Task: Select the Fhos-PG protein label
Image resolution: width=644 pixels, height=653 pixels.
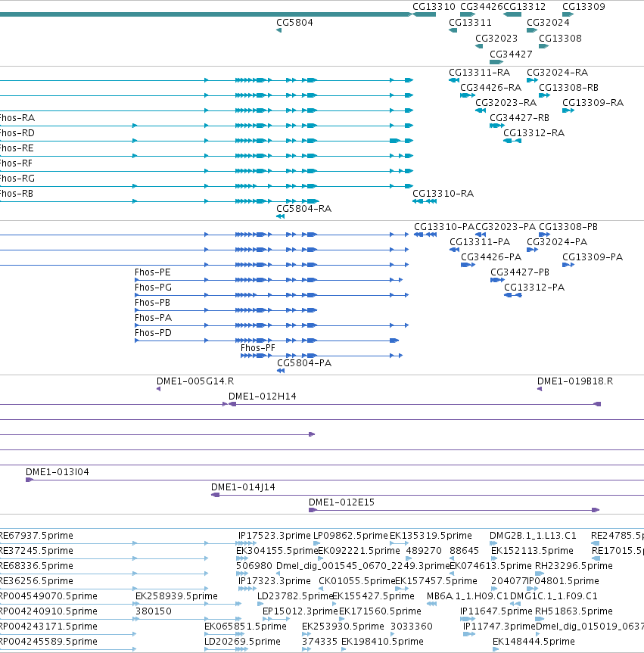Action: [153, 288]
